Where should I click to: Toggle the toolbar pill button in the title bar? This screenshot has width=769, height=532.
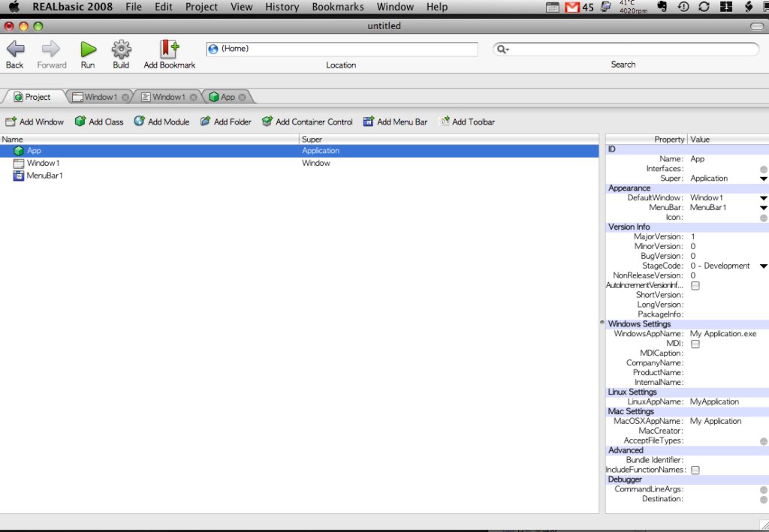point(757,26)
